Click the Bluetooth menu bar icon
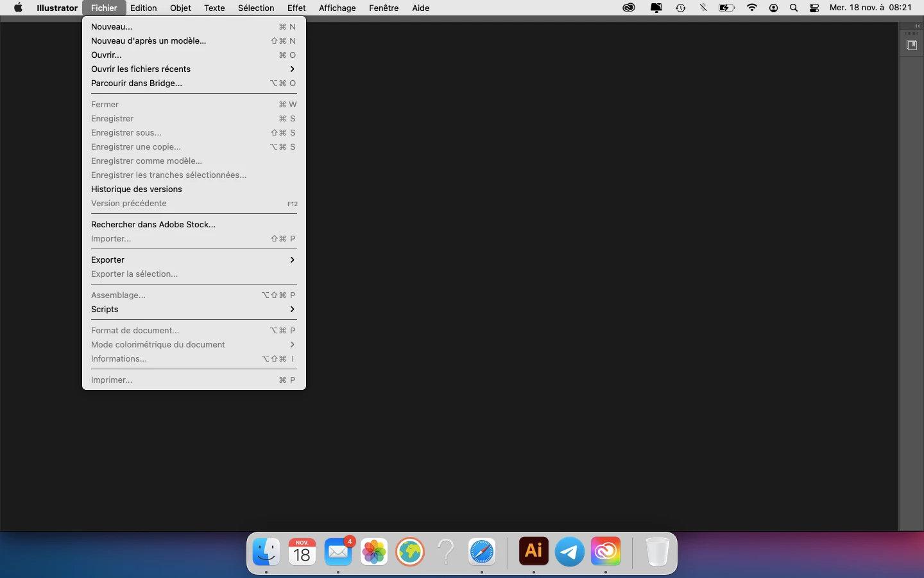The image size is (924, 578). click(x=703, y=8)
